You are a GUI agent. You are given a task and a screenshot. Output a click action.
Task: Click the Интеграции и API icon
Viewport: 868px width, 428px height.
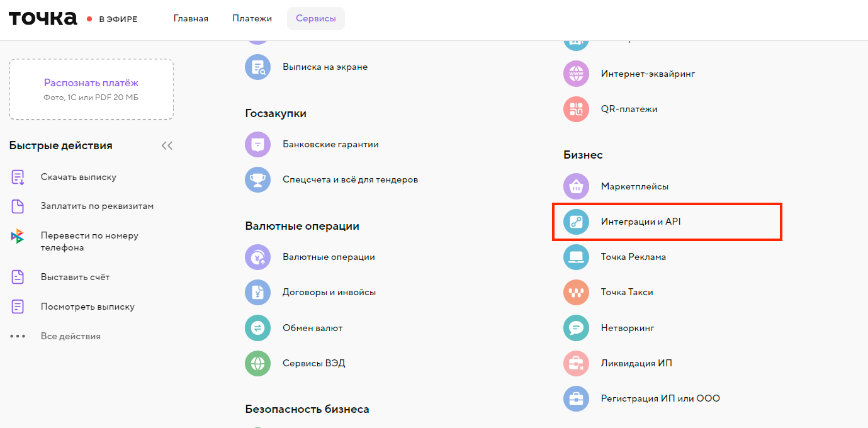pyautogui.click(x=576, y=222)
